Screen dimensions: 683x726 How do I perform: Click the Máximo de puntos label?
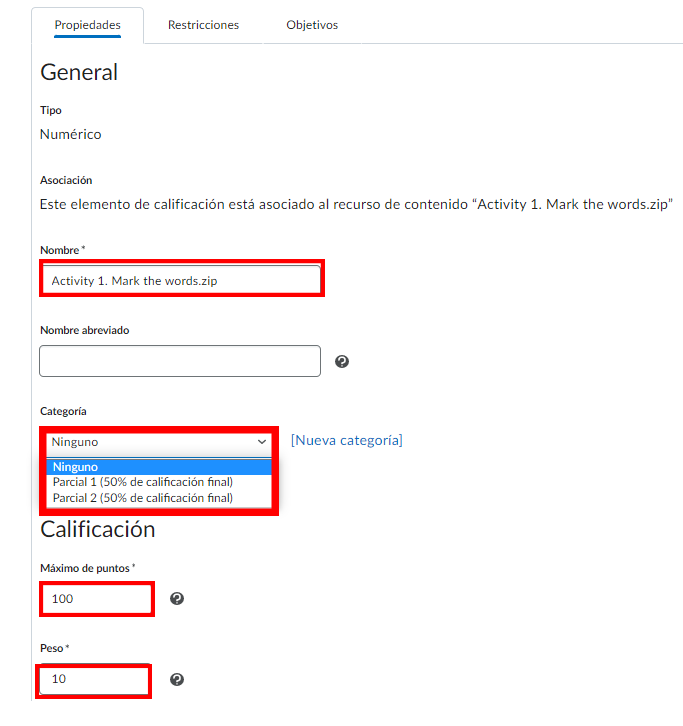pyautogui.click(x=86, y=568)
